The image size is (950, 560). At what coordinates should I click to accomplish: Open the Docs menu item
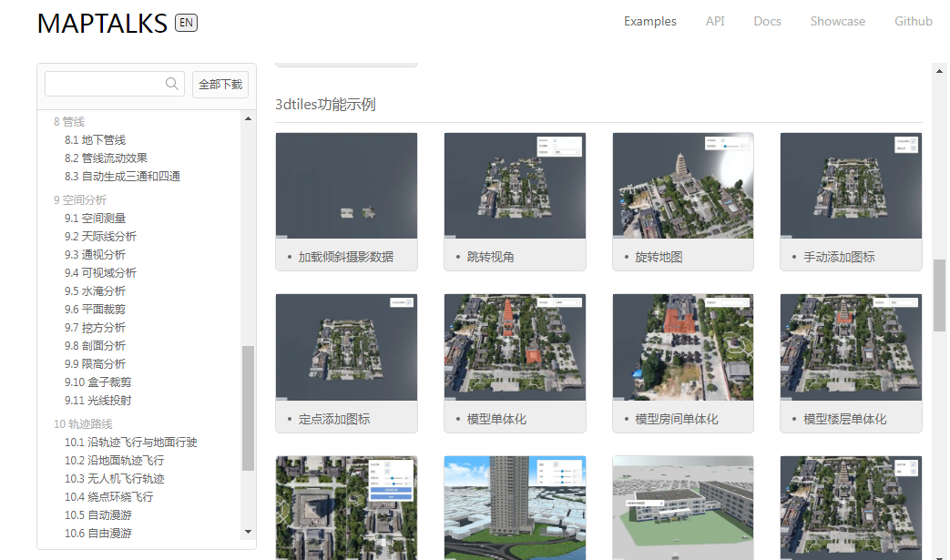click(x=767, y=21)
